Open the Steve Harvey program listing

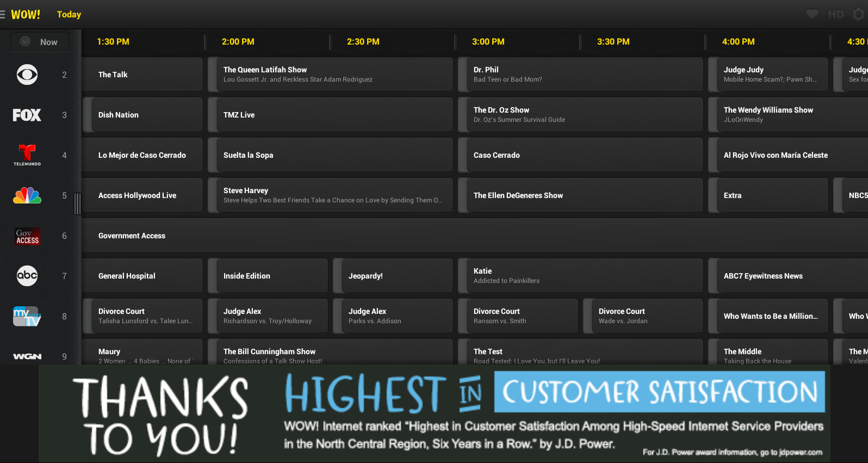331,195
